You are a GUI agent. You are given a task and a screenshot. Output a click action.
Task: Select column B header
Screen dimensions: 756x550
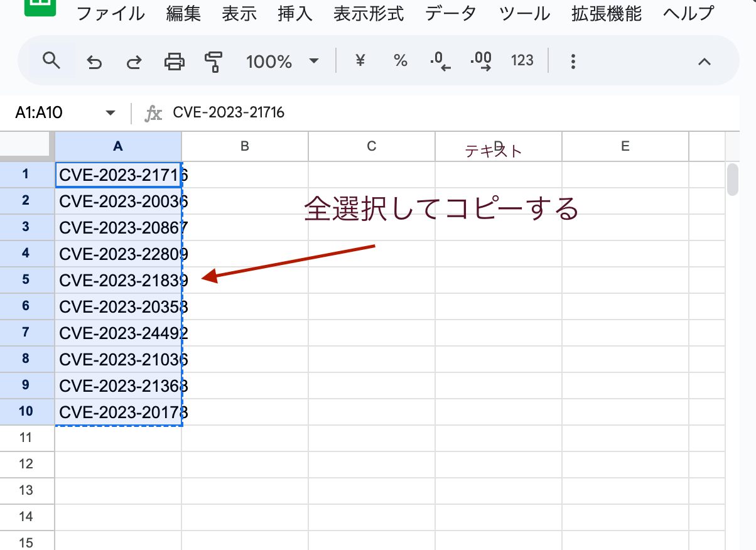pos(244,146)
